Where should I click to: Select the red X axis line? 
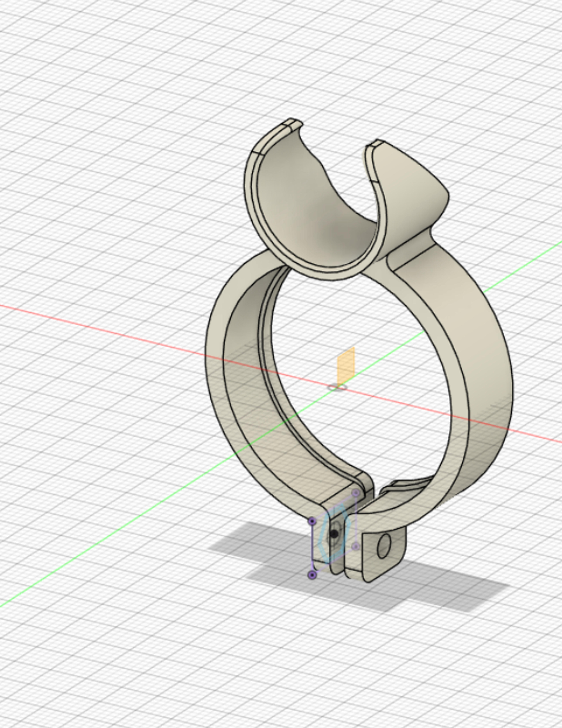pyautogui.click(x=100, y=327)
